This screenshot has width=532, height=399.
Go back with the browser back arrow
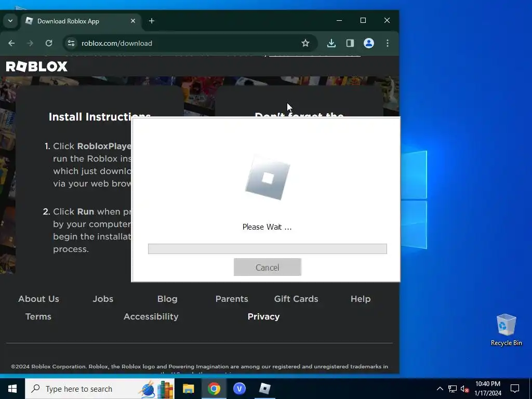point(11,43)
